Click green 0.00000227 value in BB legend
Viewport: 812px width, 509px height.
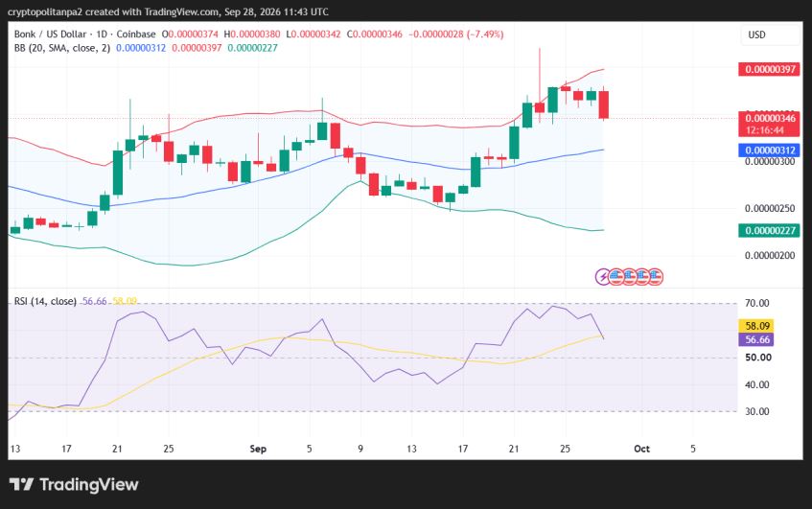coord(253,48)
